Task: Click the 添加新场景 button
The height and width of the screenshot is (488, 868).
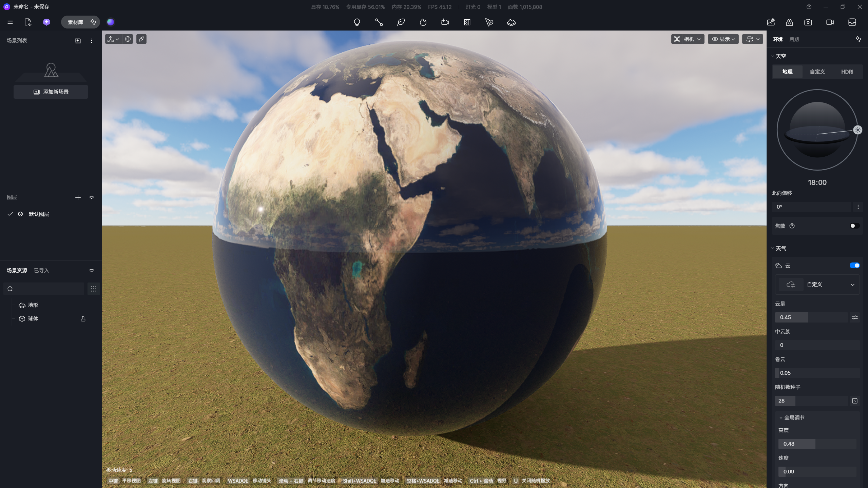Action: (x=51, y=92)
